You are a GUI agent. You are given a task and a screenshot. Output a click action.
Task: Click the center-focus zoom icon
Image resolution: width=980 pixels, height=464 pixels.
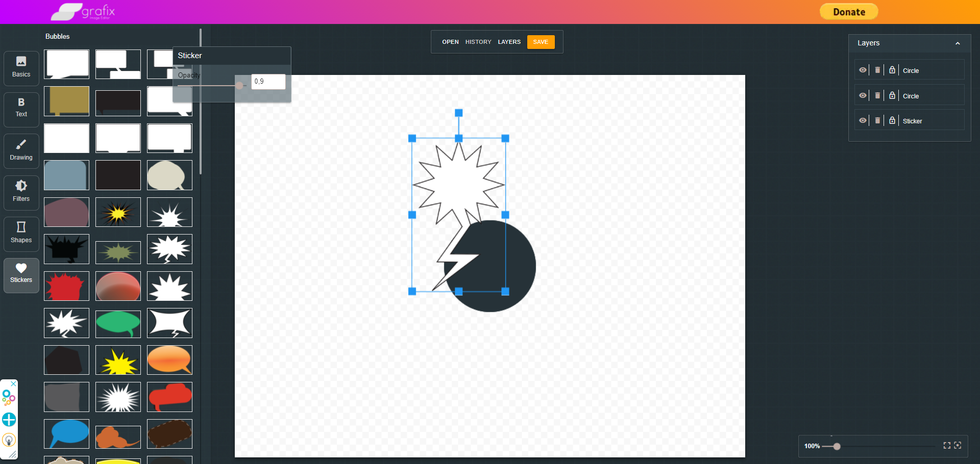pos(958,446)
